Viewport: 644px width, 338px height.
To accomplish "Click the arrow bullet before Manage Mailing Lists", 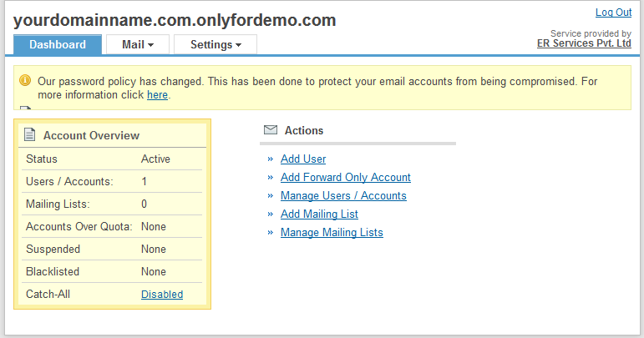I will point(271,232).
